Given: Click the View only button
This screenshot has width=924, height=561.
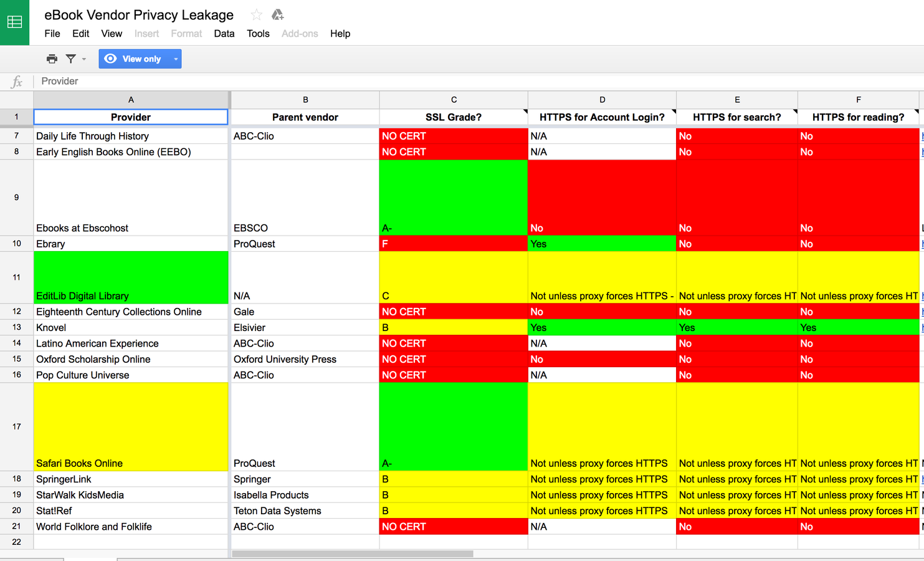Looking at the screenshot, I should [134, 59].
